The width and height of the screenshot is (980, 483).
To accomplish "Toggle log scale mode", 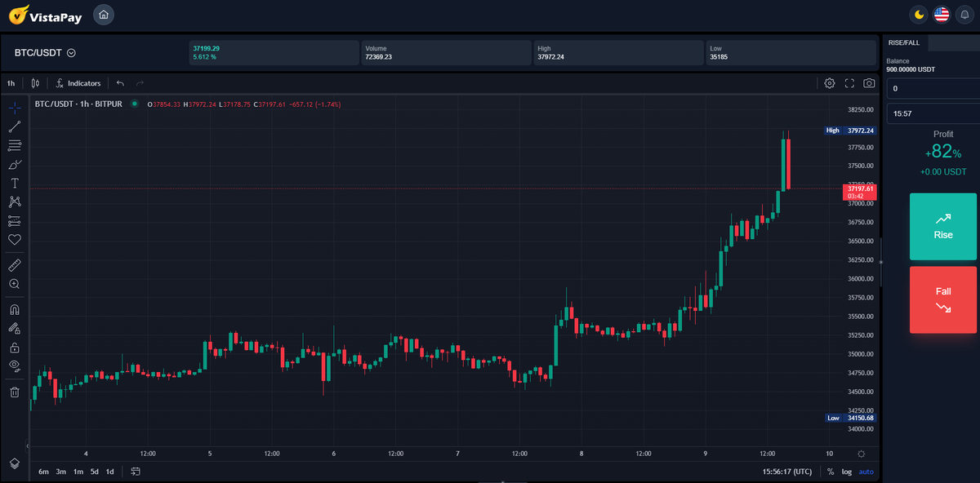I will (847, 472).
